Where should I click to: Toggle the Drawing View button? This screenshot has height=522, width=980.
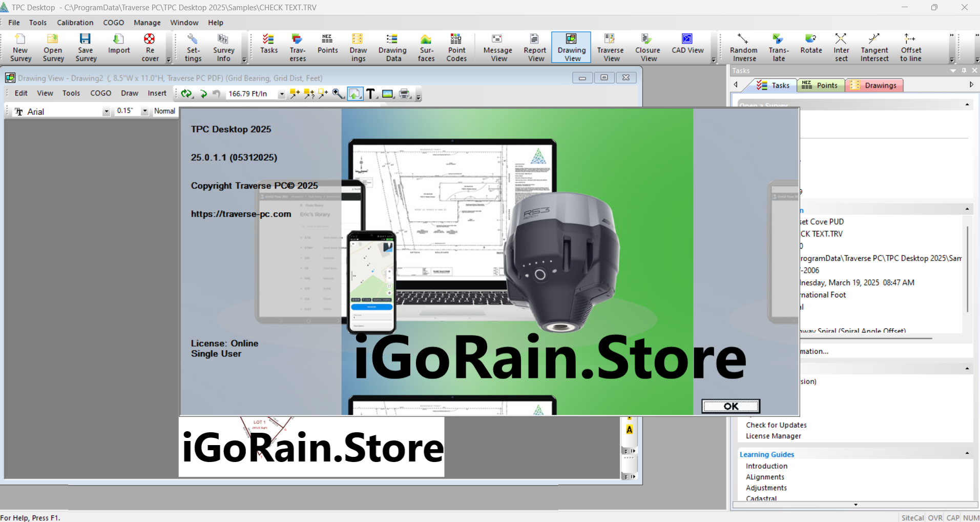pyautogui.click(x=571, y=47)
